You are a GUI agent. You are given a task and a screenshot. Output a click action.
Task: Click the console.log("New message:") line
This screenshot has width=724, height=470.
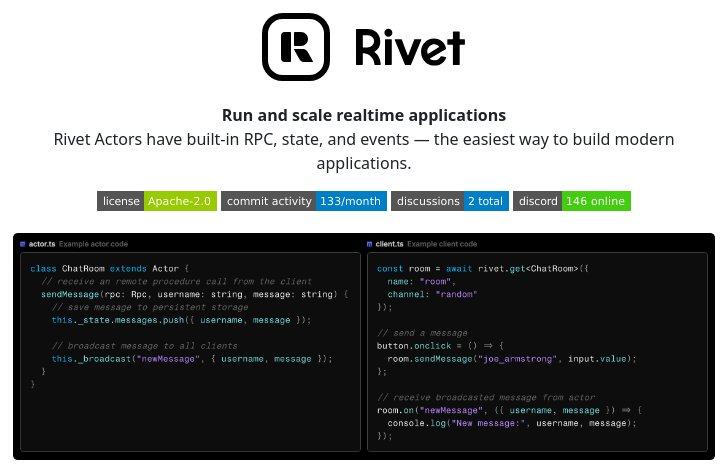512,423
